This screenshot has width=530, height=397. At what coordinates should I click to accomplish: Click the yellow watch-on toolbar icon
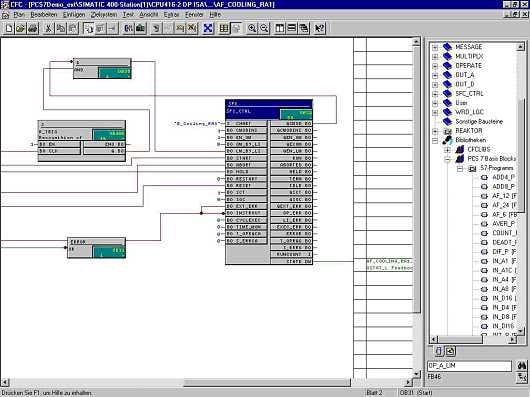coord(180,28)
